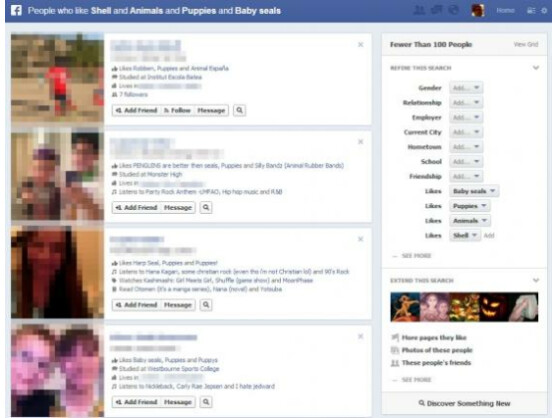Viewport: 557px width, 418px height.
Task: Click search icon on Westbourne result
Action: [206, 402]
